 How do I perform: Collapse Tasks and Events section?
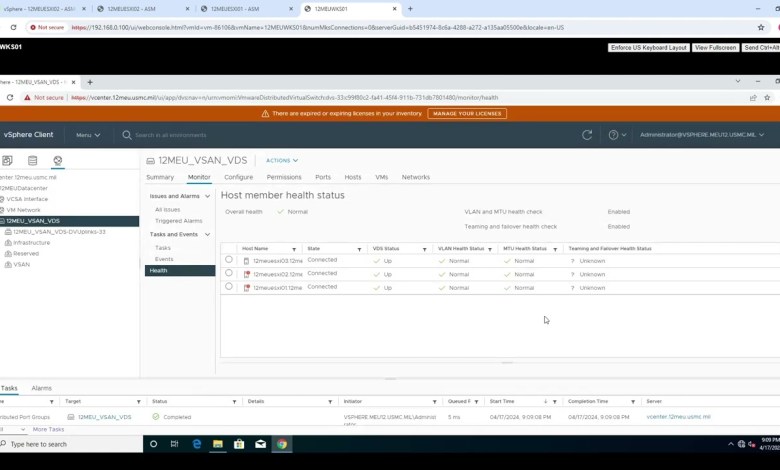(207, 234)
